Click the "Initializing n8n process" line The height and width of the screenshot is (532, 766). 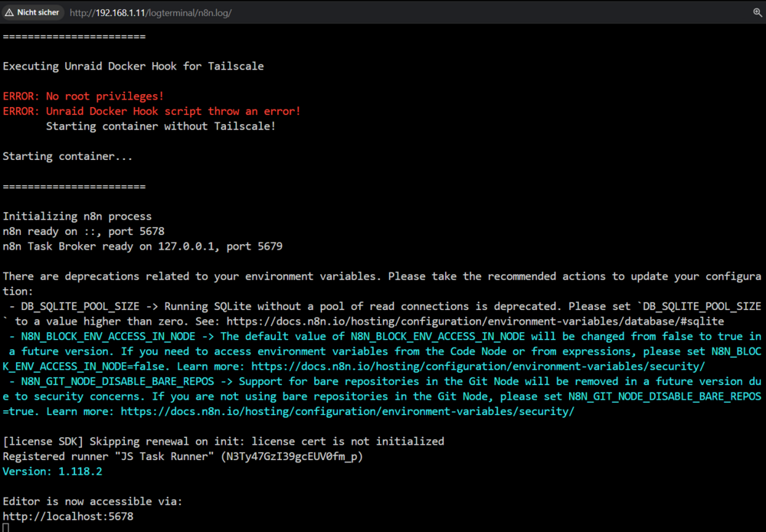[x=77, y=216]
